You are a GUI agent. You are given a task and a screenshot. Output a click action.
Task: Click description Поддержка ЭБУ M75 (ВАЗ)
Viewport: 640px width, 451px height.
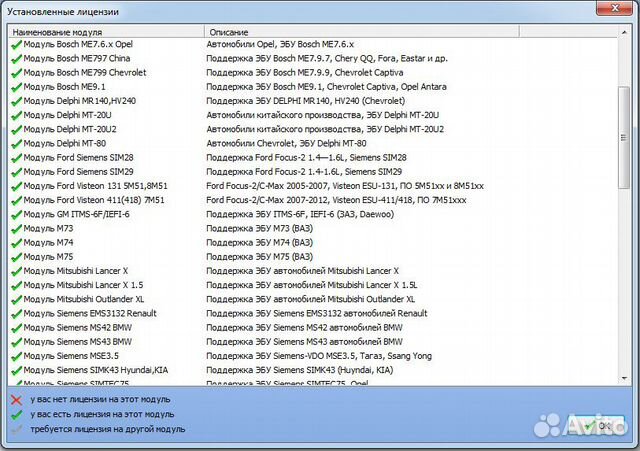[x=260, y=257]
